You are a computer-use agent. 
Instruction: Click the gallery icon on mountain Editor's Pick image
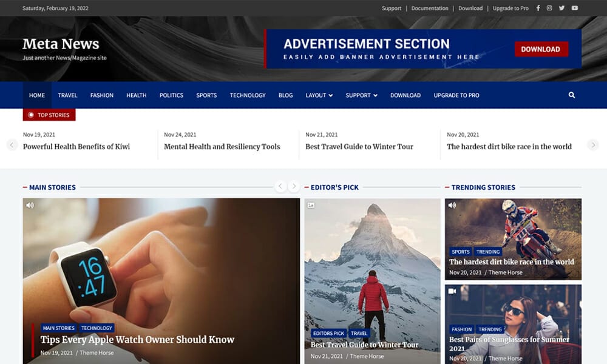coord(311,204)
